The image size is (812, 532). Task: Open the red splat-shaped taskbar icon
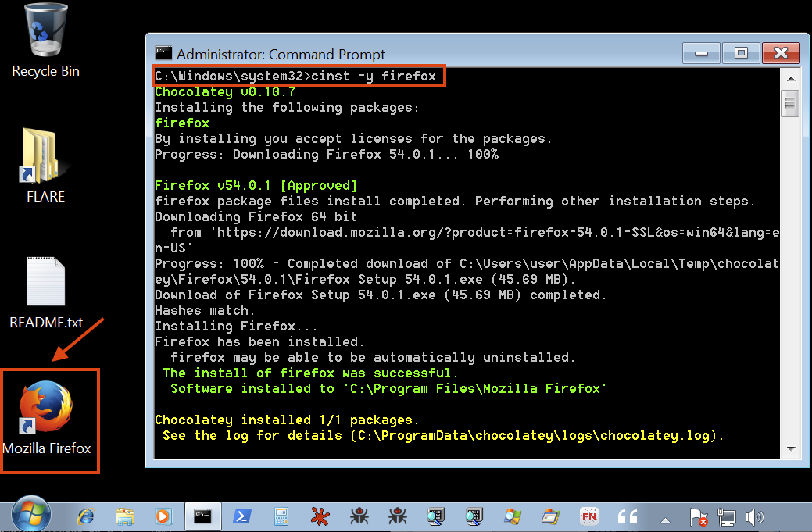(x=320, y=516)
